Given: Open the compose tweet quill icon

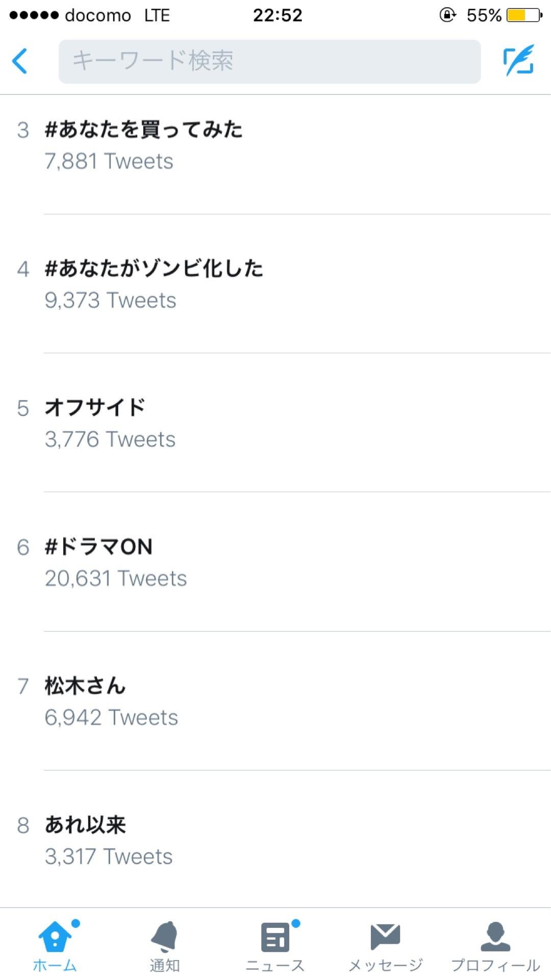Looking at the screenshot, I should (x=518, y=61).
